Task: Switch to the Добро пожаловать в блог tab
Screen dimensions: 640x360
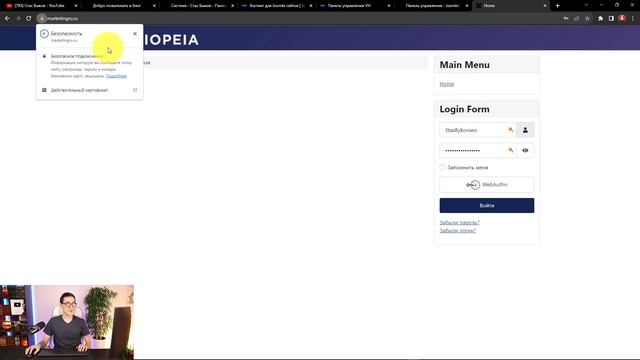Action: (x=116, y=6)
